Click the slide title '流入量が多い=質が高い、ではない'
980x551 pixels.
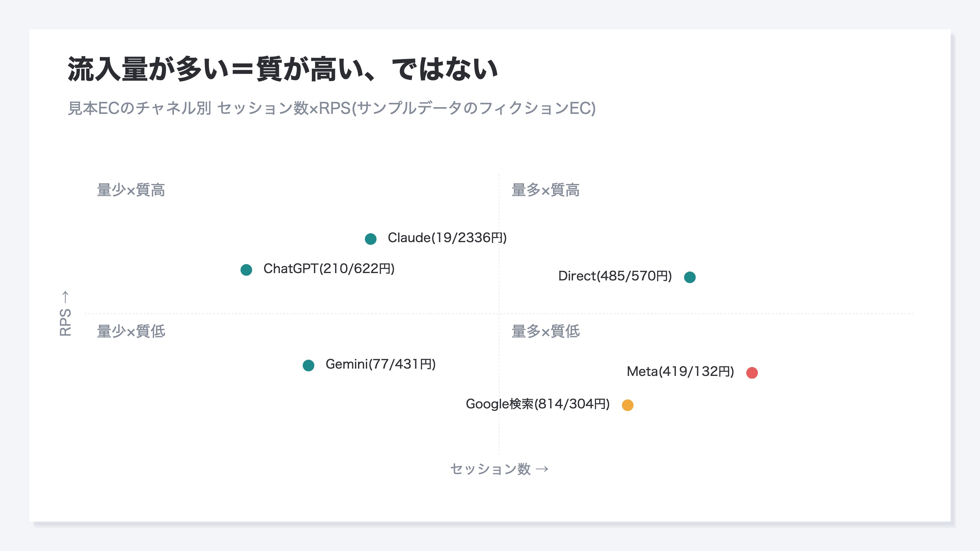coord(283,69)
